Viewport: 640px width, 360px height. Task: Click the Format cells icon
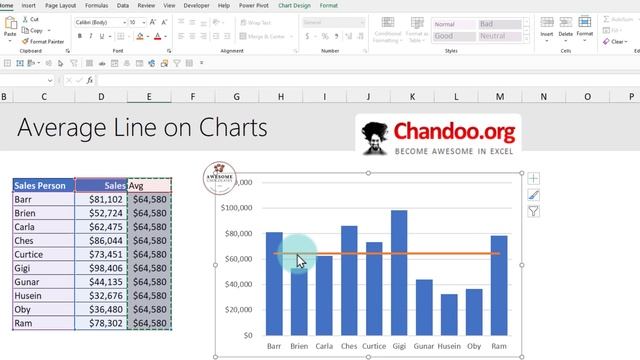click(584, 22)
